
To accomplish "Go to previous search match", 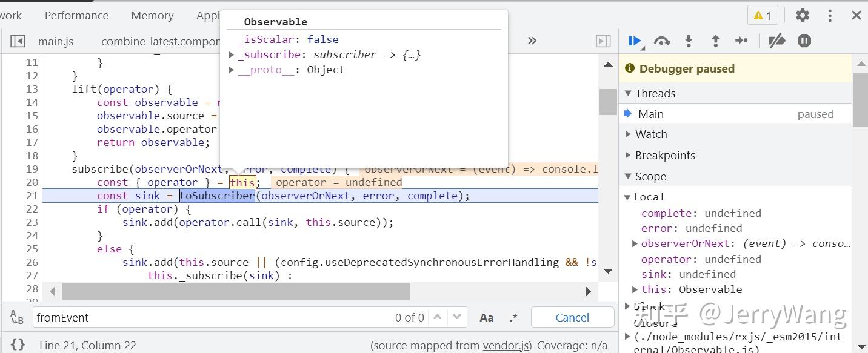I will [438, 317].
